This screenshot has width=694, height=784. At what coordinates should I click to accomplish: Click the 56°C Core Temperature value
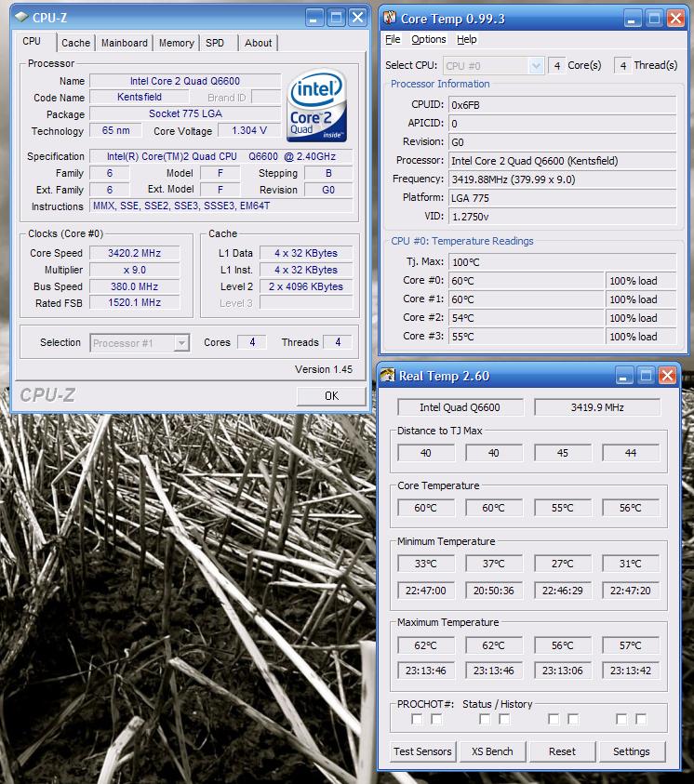point(631,508)
